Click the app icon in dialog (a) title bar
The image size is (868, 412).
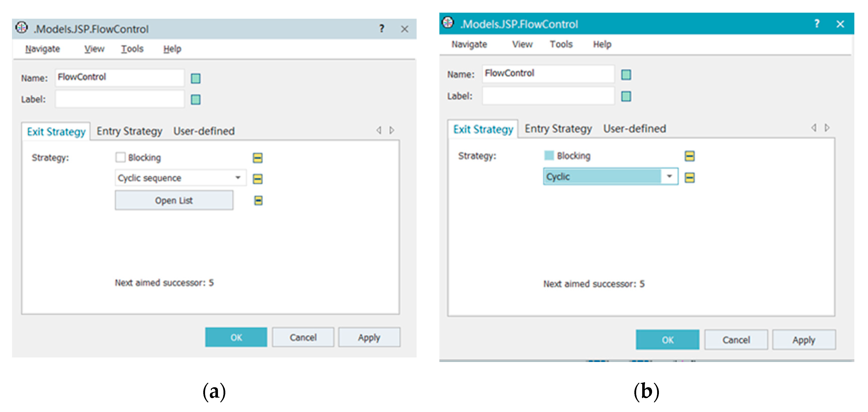pos(21,28)
